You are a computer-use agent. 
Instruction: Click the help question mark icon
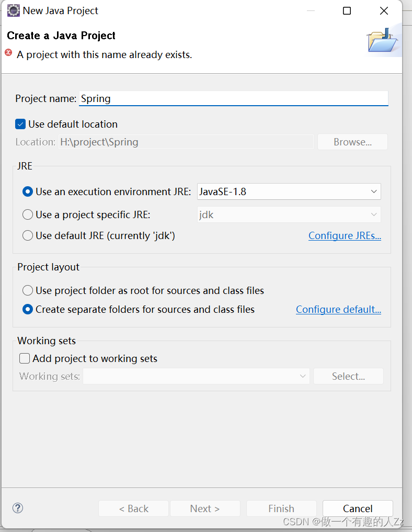click(18, 508)
